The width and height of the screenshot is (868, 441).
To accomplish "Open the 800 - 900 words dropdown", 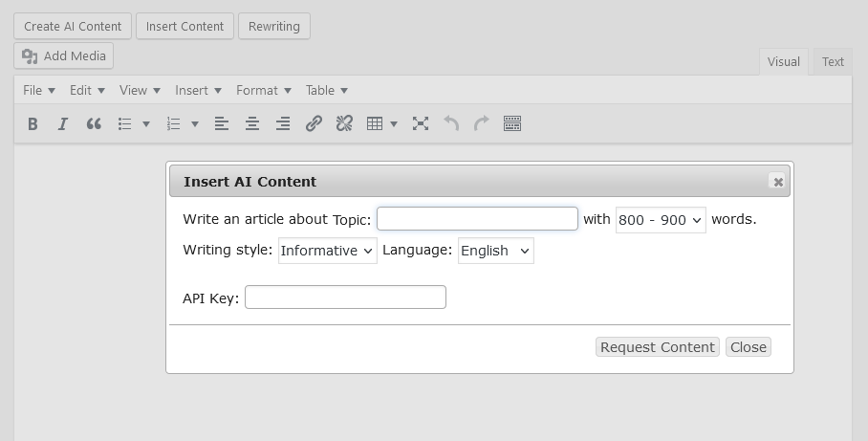I will click(x=661, y=220).
